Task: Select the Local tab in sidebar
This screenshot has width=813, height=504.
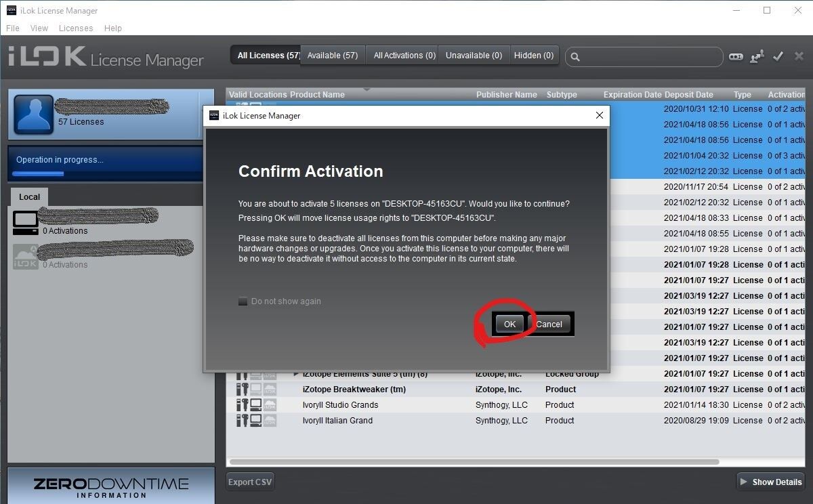Action: (29, 197)
